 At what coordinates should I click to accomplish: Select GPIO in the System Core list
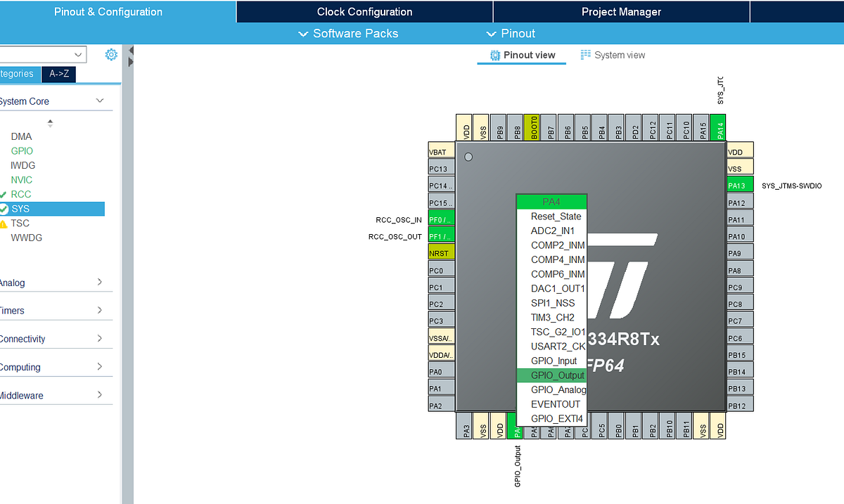[21, 150]
